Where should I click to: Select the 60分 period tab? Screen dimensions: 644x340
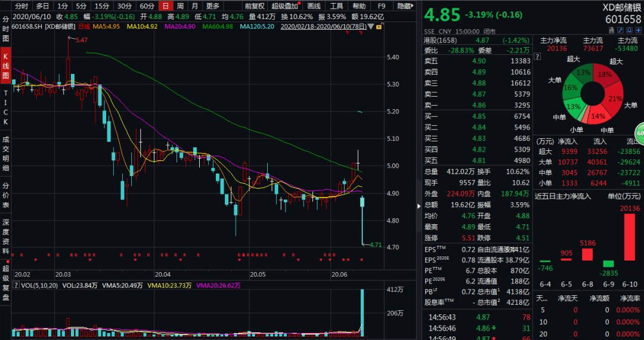click(147, 6)
